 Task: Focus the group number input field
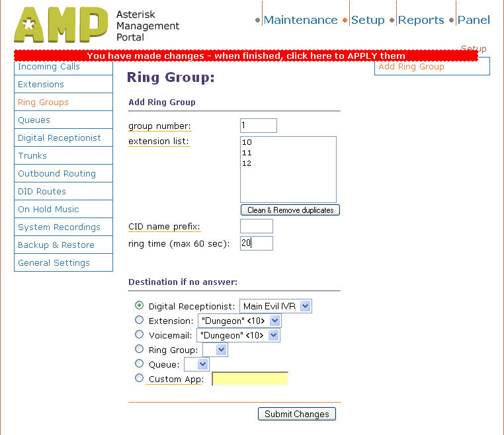(258, 126)
